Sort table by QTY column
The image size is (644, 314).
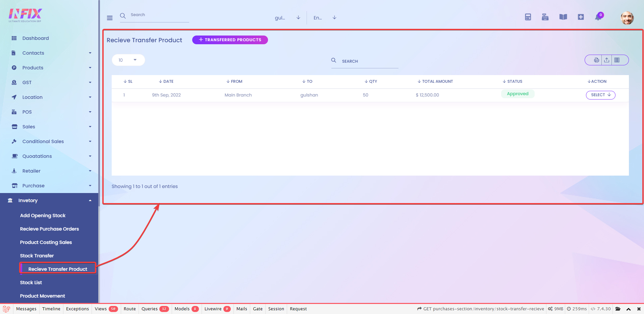371,81
